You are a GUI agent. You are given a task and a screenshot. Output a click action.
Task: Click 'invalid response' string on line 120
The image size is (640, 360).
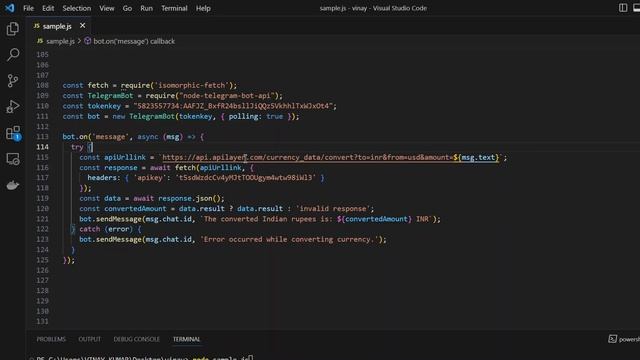[x=334, y=209]
